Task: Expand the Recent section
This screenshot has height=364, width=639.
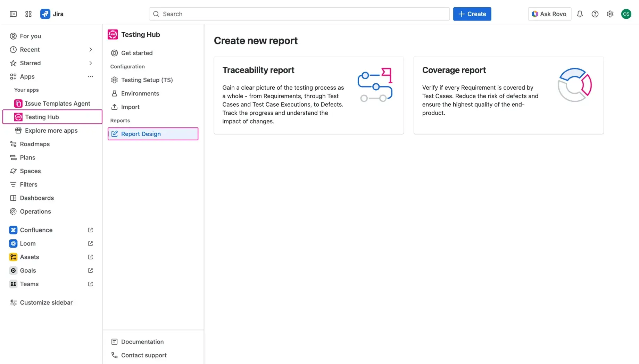Action: (91, 49)
